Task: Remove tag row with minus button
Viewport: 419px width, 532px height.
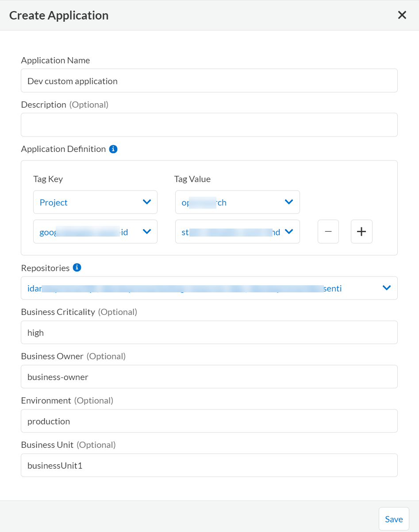Action: [x=328, y=232]
